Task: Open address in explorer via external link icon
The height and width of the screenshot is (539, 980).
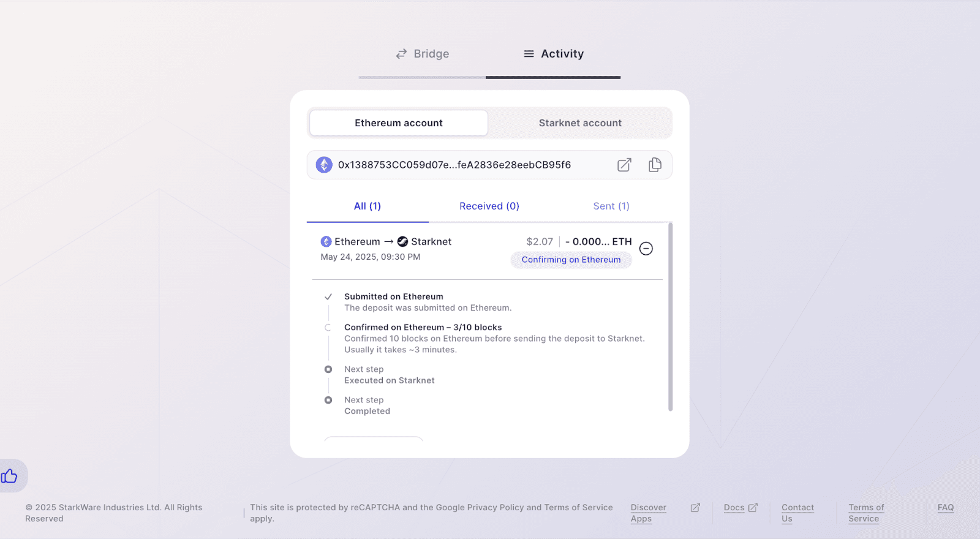Action: click(624, 165)
